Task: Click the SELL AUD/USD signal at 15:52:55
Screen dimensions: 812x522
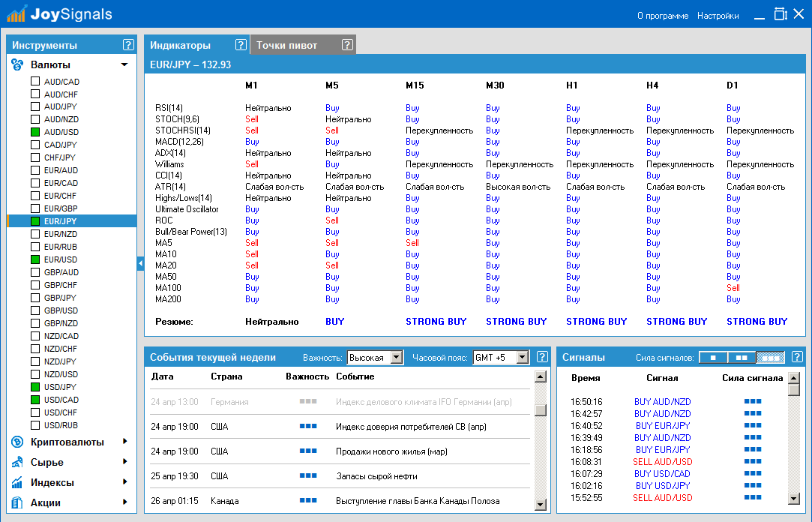Action: click(662, 498)
